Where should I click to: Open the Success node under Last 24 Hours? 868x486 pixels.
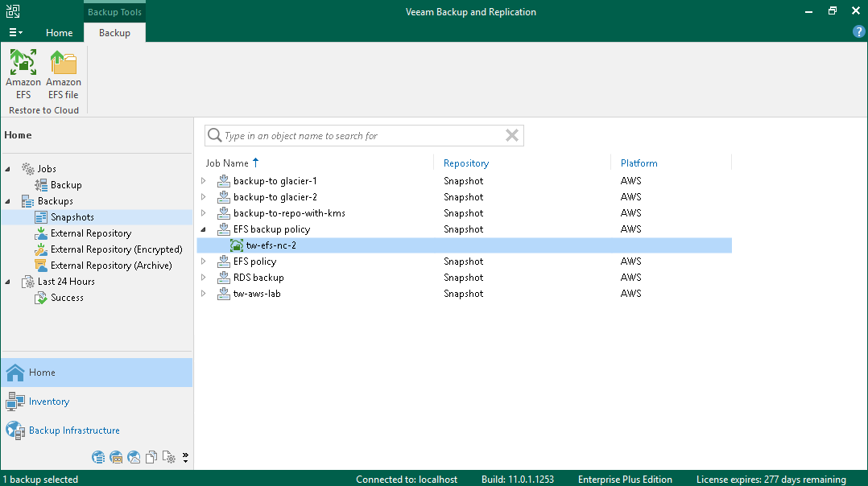click(67, 298)
